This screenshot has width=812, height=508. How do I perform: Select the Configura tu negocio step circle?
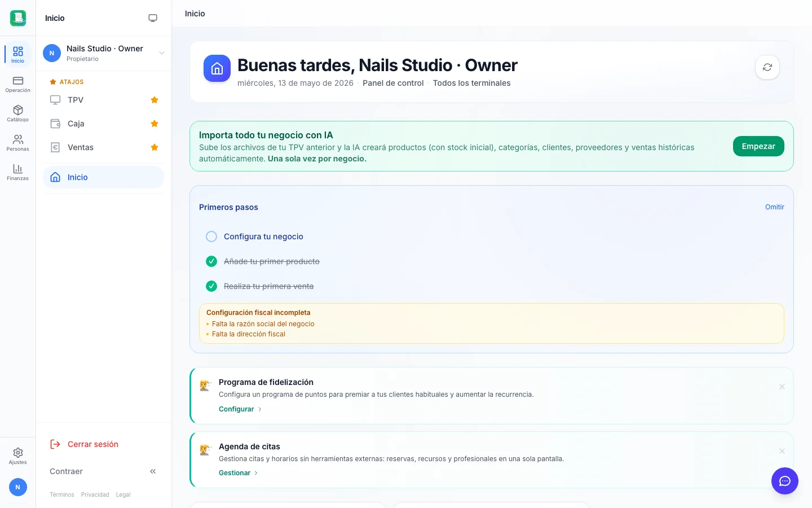tap(211, 237)
